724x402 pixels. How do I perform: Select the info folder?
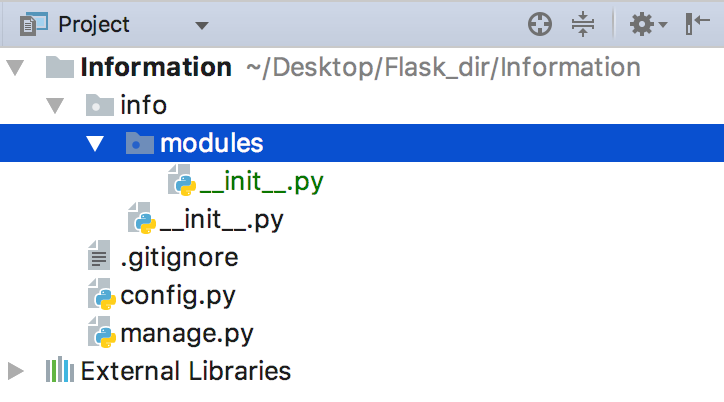143,105
